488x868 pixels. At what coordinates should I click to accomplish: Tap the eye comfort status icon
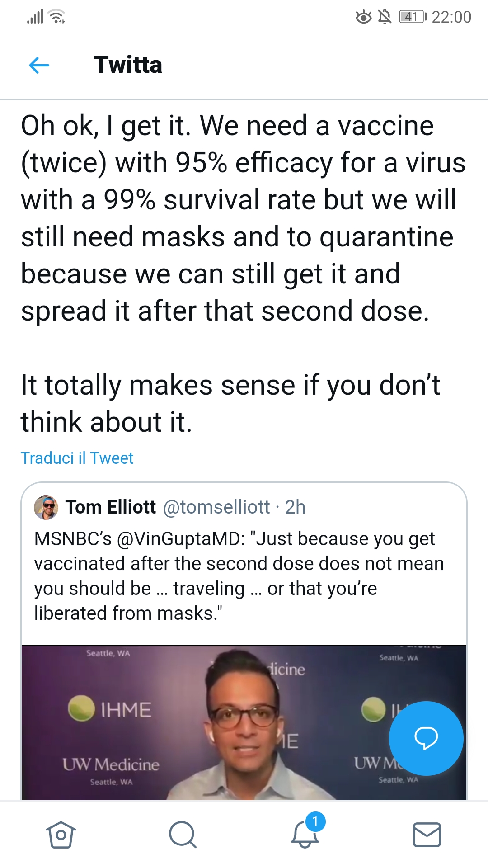point(363,17)
